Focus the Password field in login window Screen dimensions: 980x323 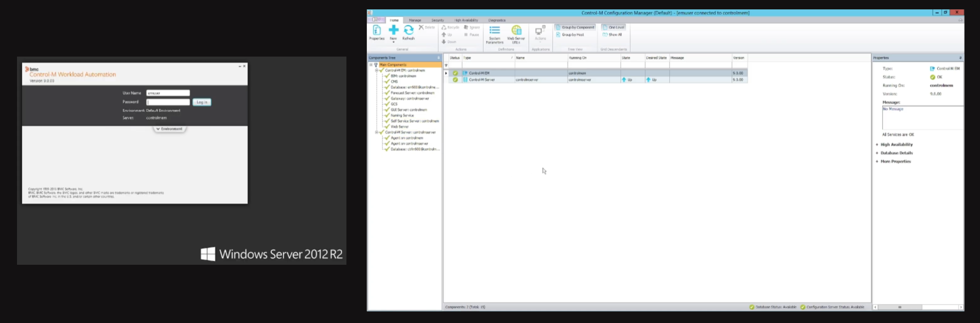[x=168, y=102]
